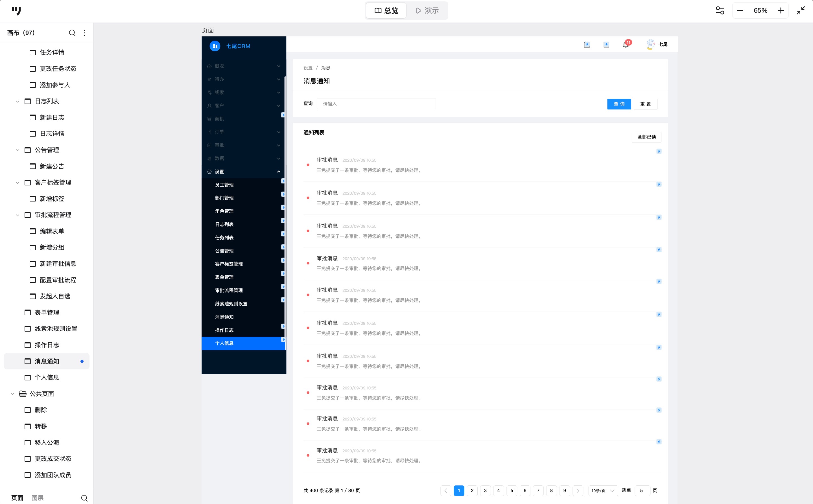Open the 10条/页 page size dropdown
Image resolution: width=813 pixels, height=504 pixels.
(603, 491)
